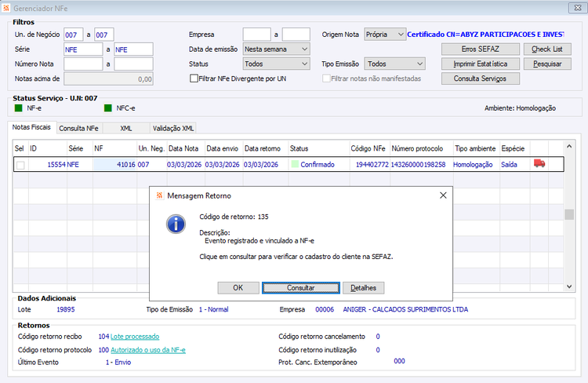Click the Detalhes button in the dialog

coord(363,287)
